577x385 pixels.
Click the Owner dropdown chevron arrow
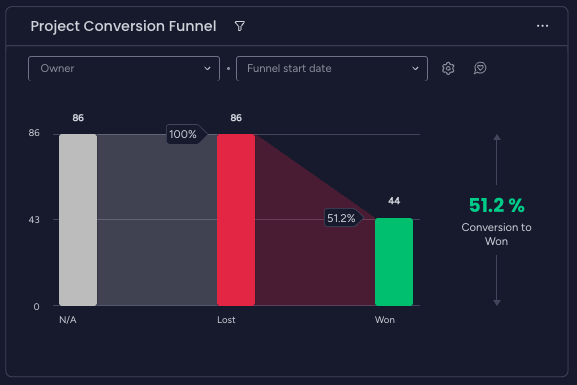click(207, 68)
